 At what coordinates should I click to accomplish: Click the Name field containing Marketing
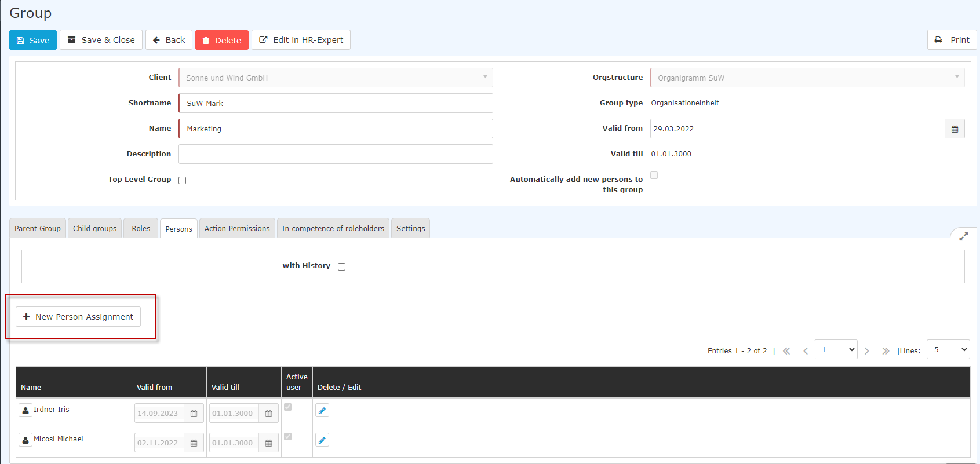(x=336, y=129)
